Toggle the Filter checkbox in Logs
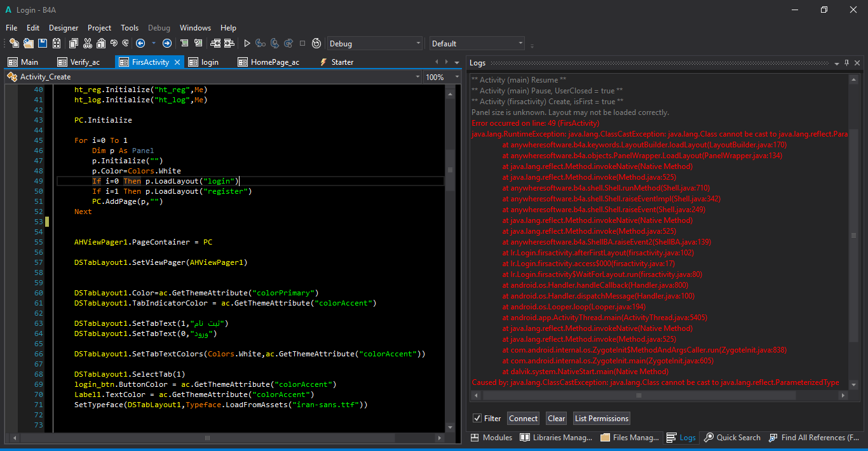The height and width of the screenshot is (451, 868). (477, 418)
